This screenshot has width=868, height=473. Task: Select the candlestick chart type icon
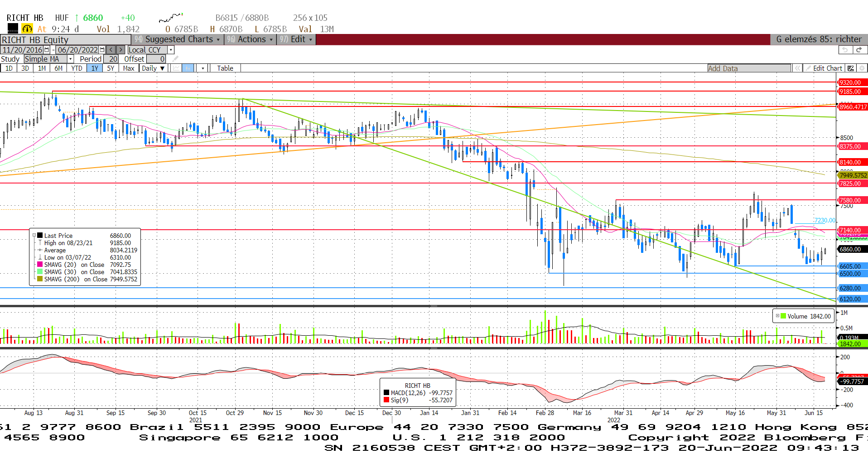(x=188, y=68)
